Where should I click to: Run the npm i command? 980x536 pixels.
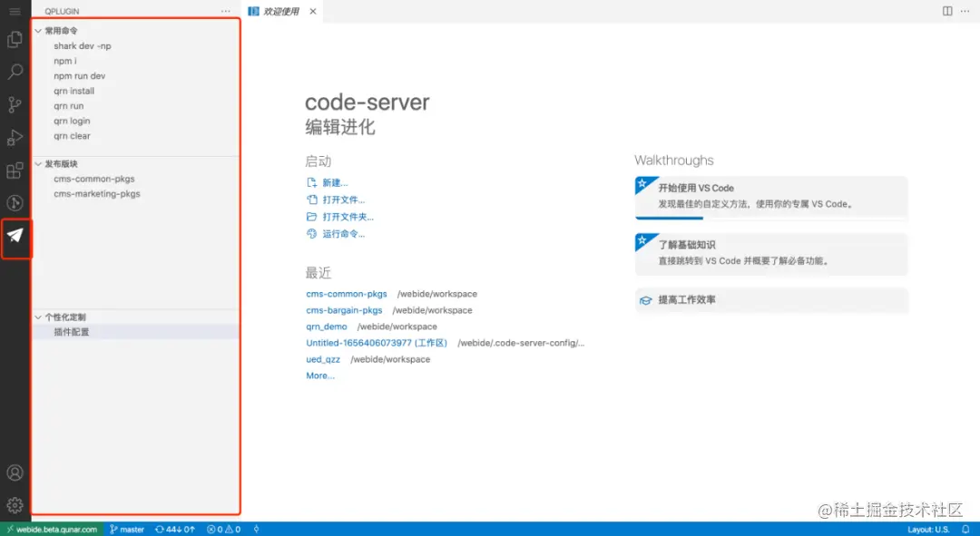click(65, 61)
